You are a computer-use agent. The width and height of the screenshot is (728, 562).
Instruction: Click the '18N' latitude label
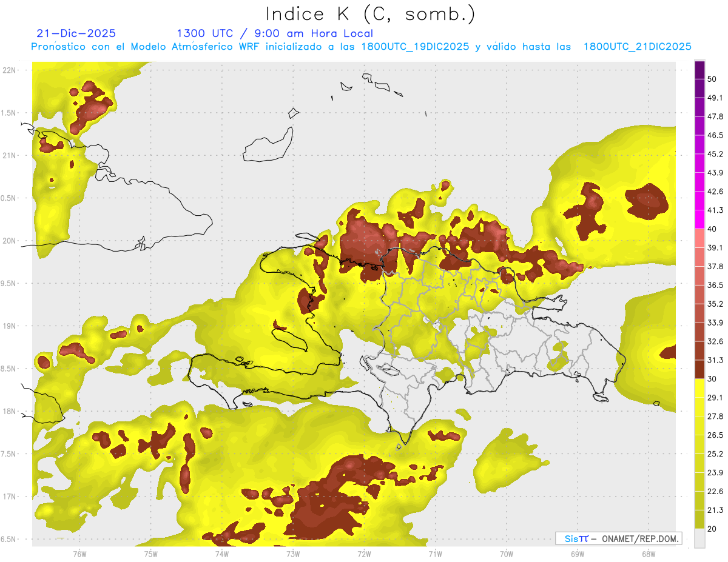pos(10,411)
